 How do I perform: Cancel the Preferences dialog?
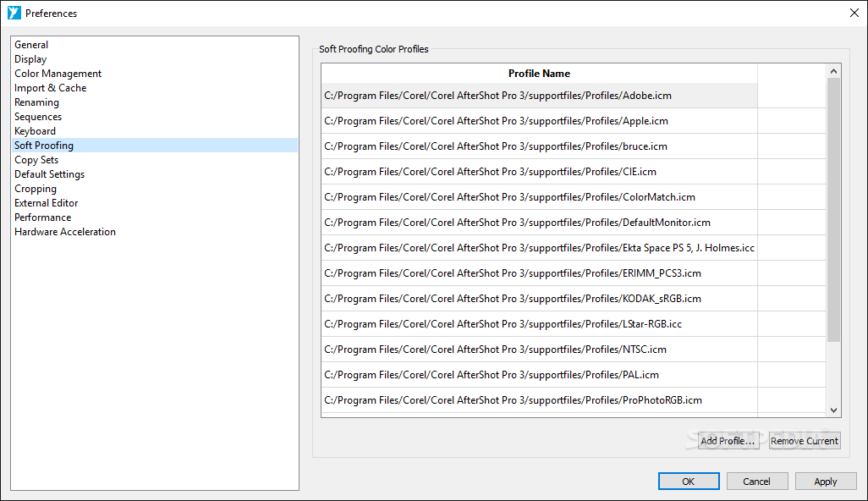click(756, 482)
